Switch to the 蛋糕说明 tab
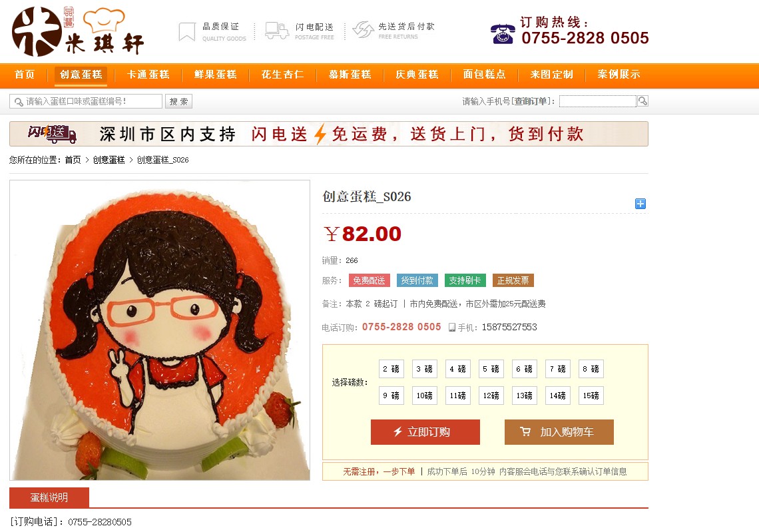Image resolution: width=759 pixels, height=532 pixels. pos(49,497)
